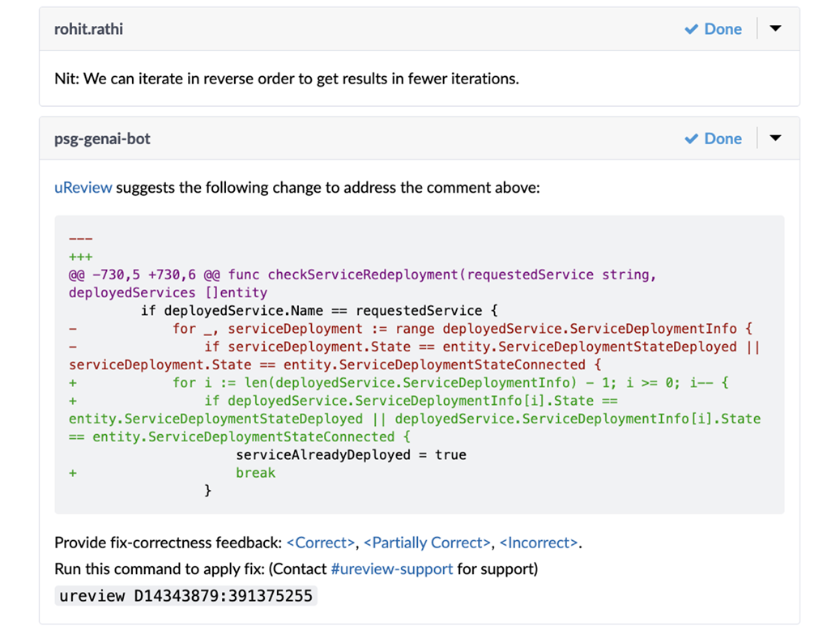Click the diff hunk header starting with @@ -730,5
This screenshot has height=630, width=840.
point(361,275)
